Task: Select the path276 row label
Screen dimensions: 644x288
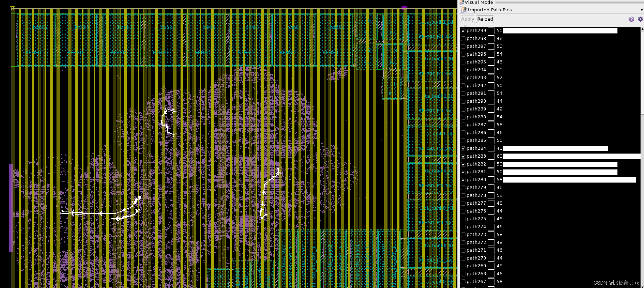Action: (476, 211)
